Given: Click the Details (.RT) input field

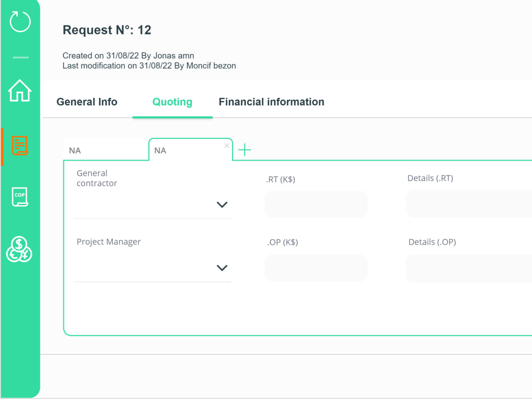Looking at the screenshot, I should [469, 204].
